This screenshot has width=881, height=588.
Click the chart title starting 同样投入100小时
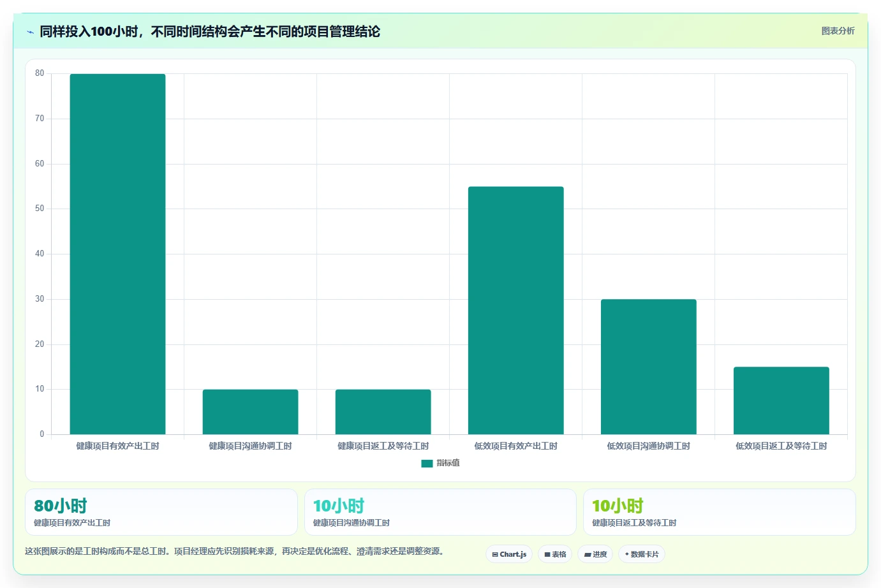pyautogui.click(x=210, y=32)
